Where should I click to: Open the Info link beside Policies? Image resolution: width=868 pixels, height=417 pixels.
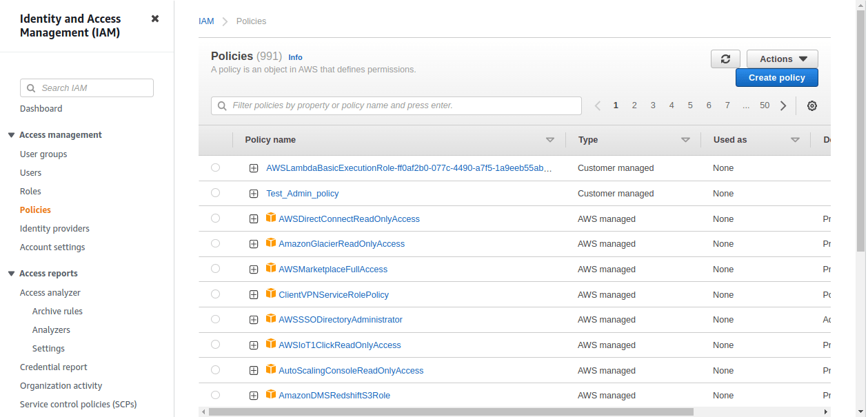point(295,57)
